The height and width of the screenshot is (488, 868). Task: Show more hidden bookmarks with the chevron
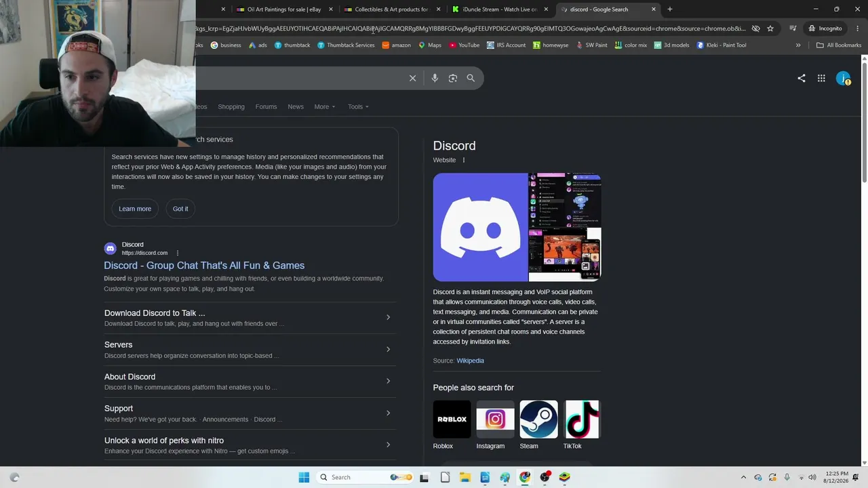(x=798, y=45)
